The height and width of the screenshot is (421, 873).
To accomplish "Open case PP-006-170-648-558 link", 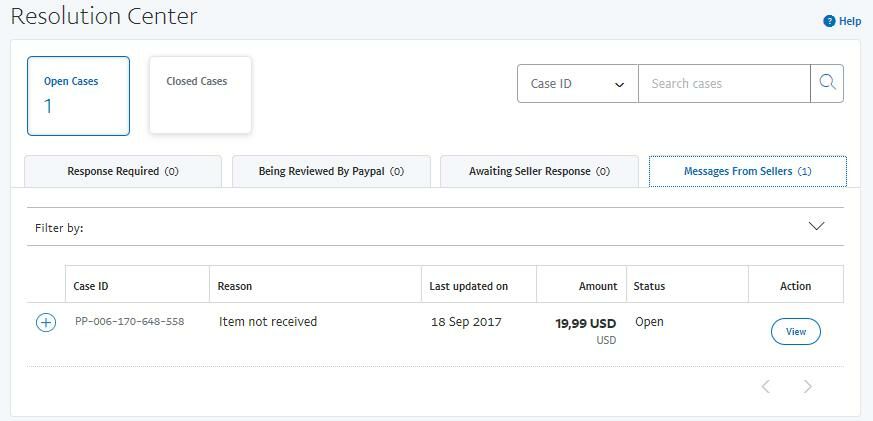I will (x=130, y=321).
